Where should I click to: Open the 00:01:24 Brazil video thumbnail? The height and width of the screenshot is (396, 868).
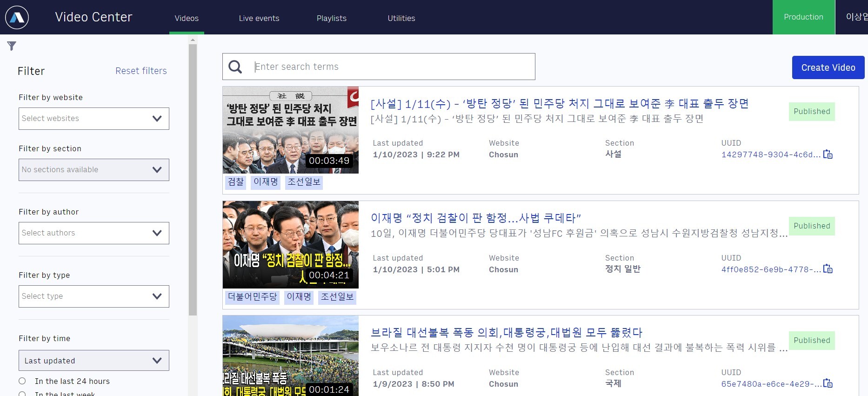(x=291, y=356)
